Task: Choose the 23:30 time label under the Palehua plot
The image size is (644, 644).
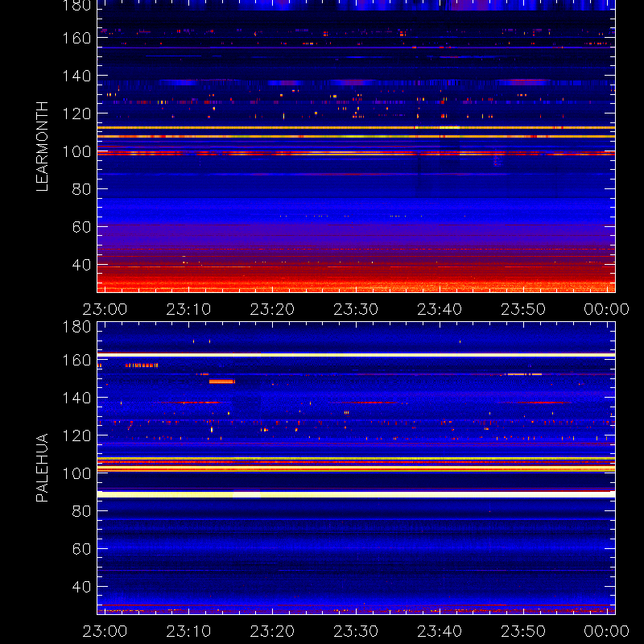Action: point(356,631)
